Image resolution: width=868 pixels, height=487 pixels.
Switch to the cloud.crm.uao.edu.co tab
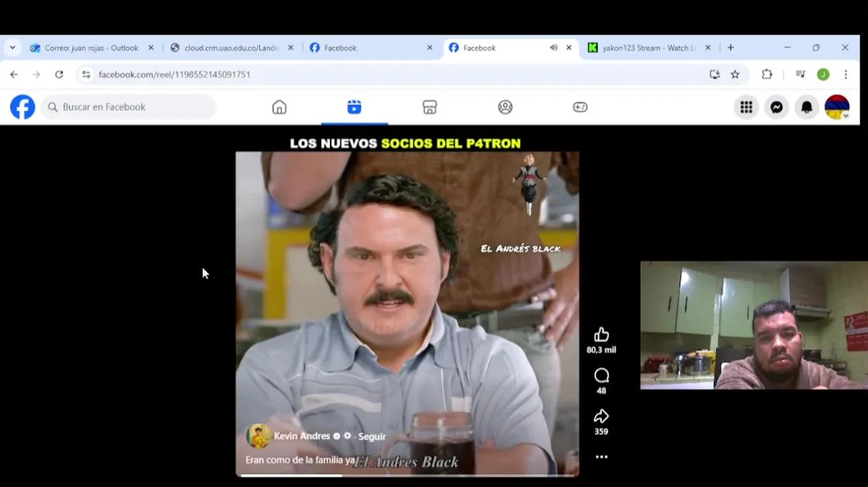(232, 48)
